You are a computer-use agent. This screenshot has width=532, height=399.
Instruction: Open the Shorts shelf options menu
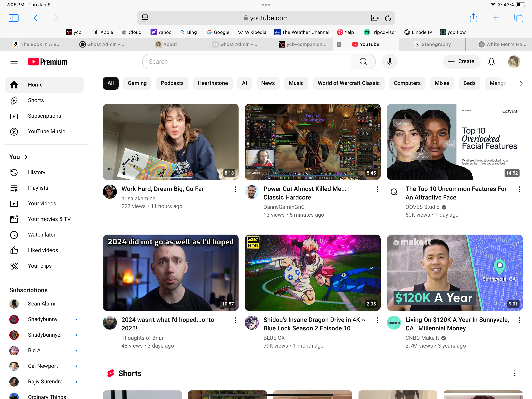pyautogui.click(x=515, y=373)
